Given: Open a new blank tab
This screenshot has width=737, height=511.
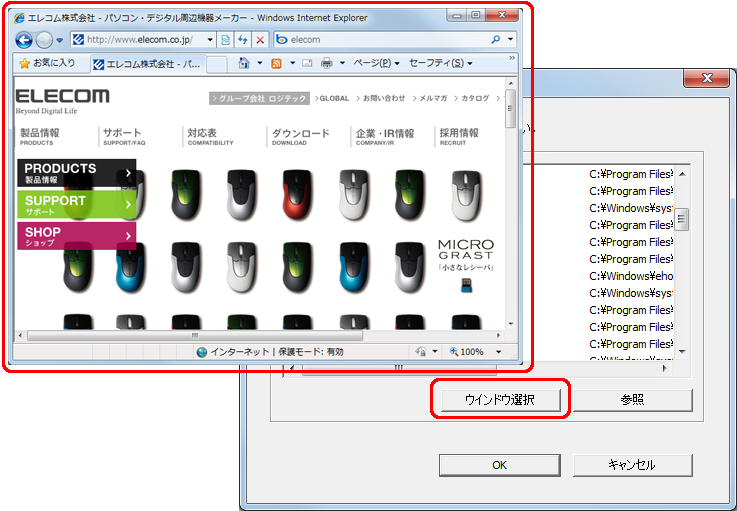Looking at the screenshot, I should pyautogui.click(x=217, y=65).
